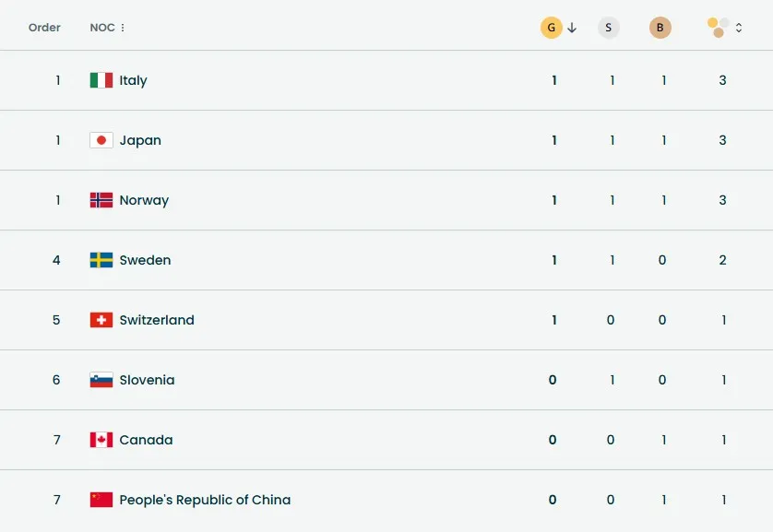This screenshot has height=532, width=773.
Task: Click the NOC column header label
Action: [x=101, y=28]
